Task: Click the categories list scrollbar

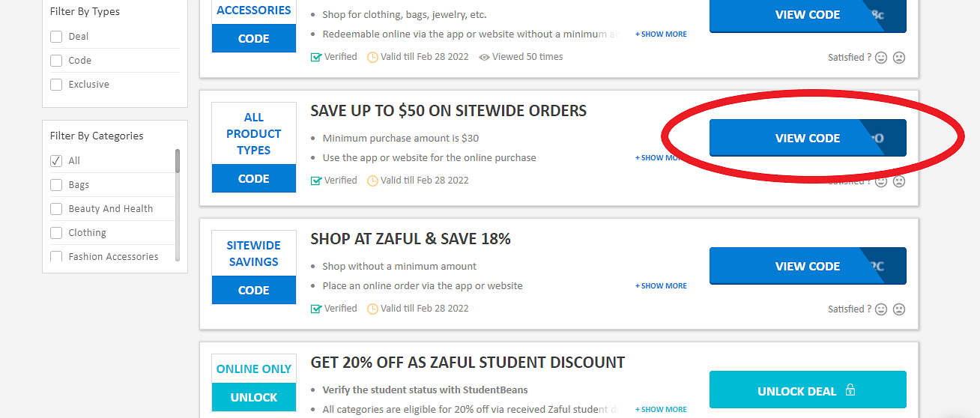Action: pyautogui.click(x=178, y=160)
